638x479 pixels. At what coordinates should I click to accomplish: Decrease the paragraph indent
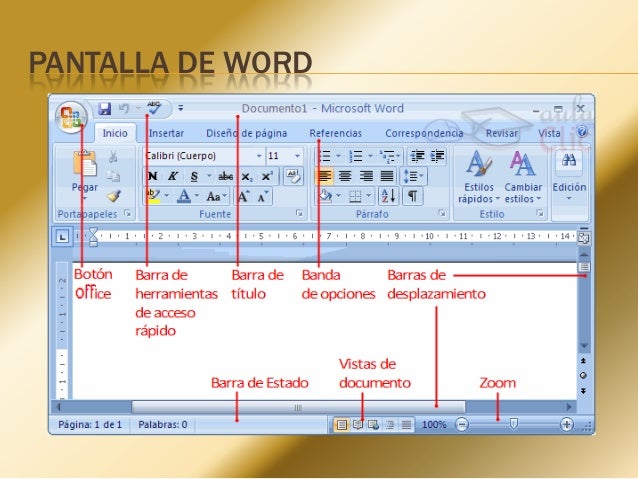point(417,156)
